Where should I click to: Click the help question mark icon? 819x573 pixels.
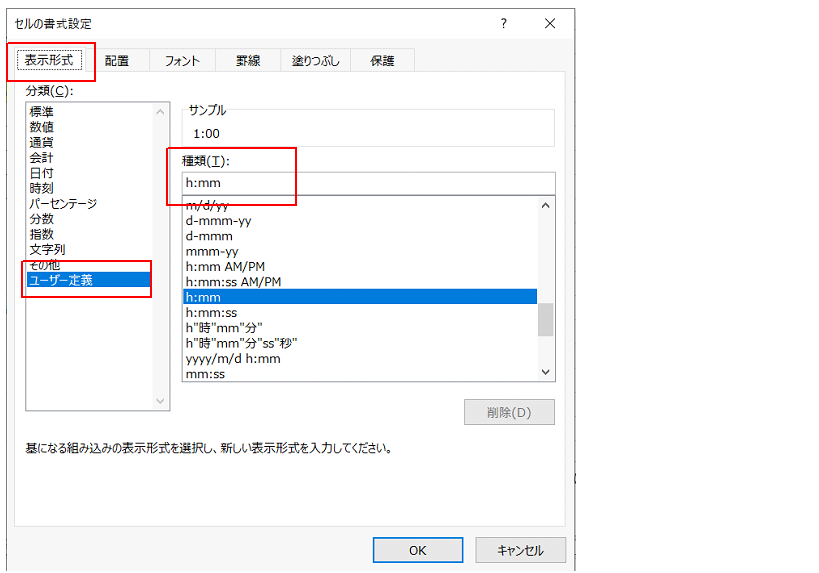[502, 23]
